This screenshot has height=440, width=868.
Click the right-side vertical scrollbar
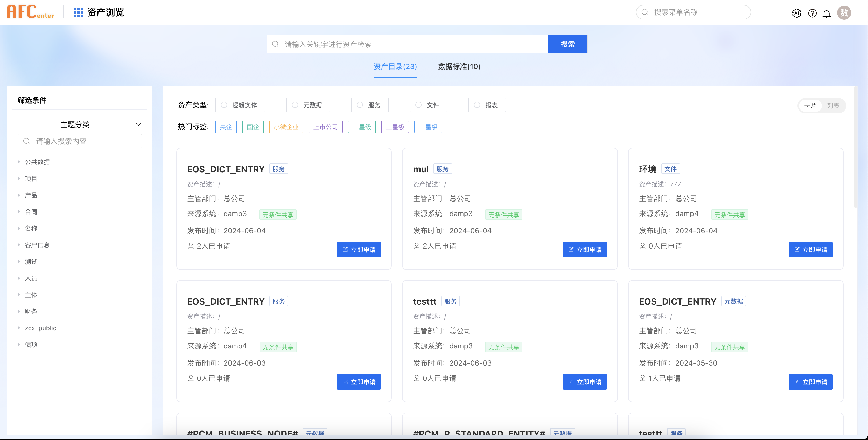pos(855,147)
